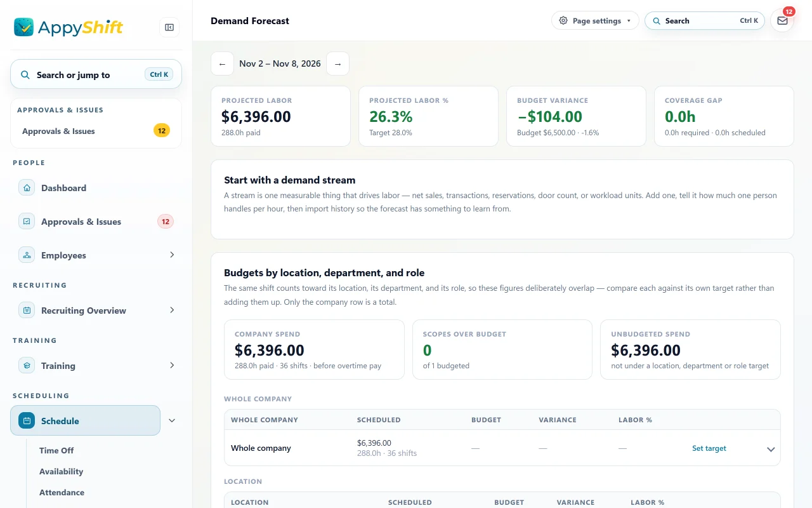Click the top bar Search field
The image size is (812, 508).
coord(705,21)
